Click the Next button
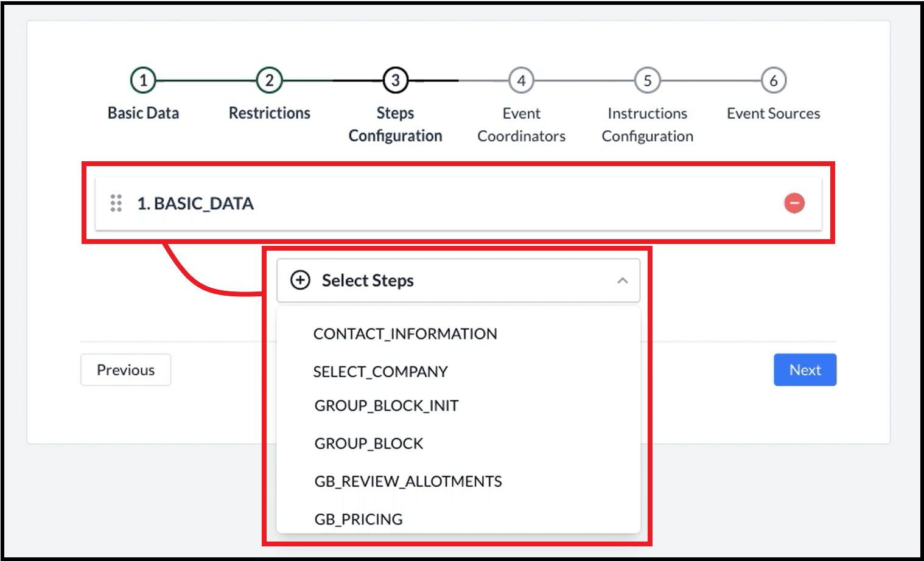The width and height of the screenshot is (924, 561). point(805,370)
